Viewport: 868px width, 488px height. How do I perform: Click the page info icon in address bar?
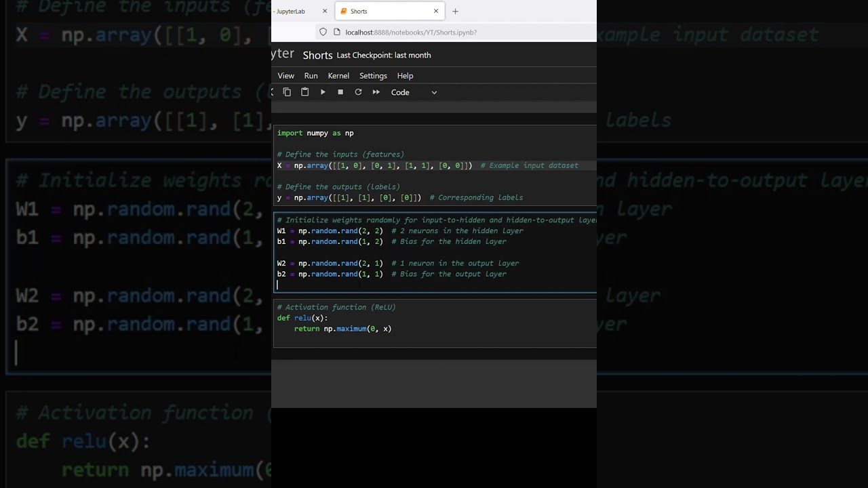(x=336, y=32)
